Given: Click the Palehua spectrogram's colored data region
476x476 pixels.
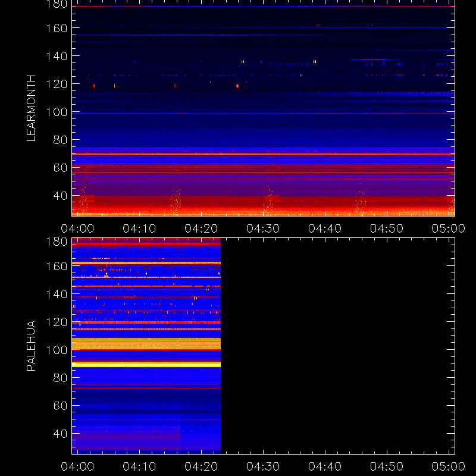Looking at the screenshot, I should click(146, 346).
